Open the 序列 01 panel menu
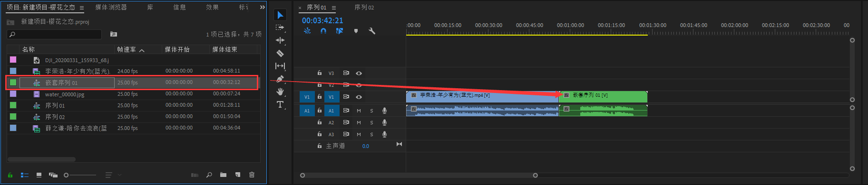 334,8
